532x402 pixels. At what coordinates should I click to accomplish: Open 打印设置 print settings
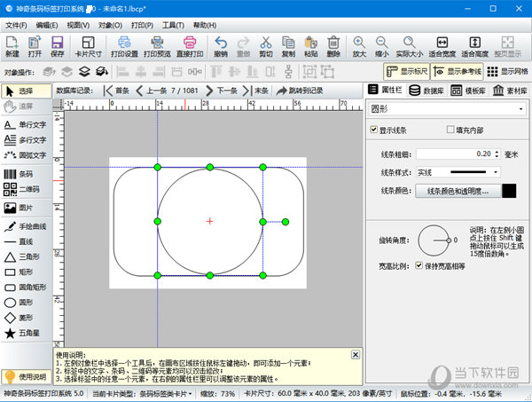click(124, 46)
